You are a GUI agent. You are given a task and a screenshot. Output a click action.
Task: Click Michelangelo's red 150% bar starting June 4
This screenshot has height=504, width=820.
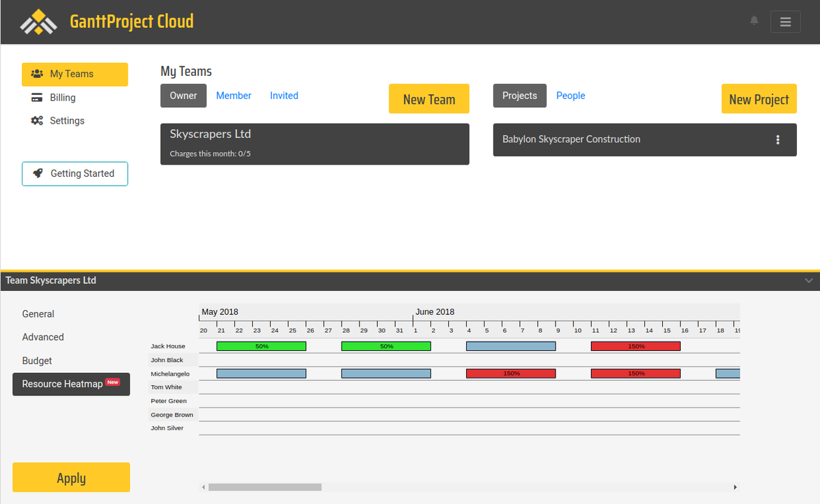click(x=511, y=374)
